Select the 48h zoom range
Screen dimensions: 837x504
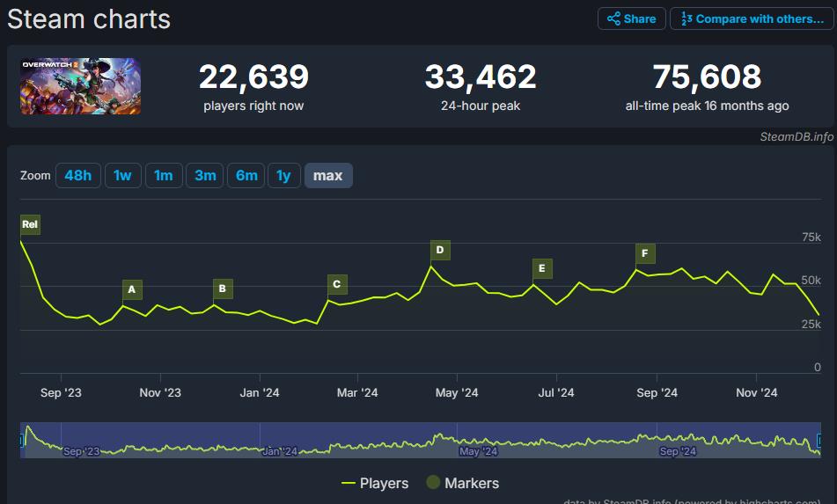[77, 176]
